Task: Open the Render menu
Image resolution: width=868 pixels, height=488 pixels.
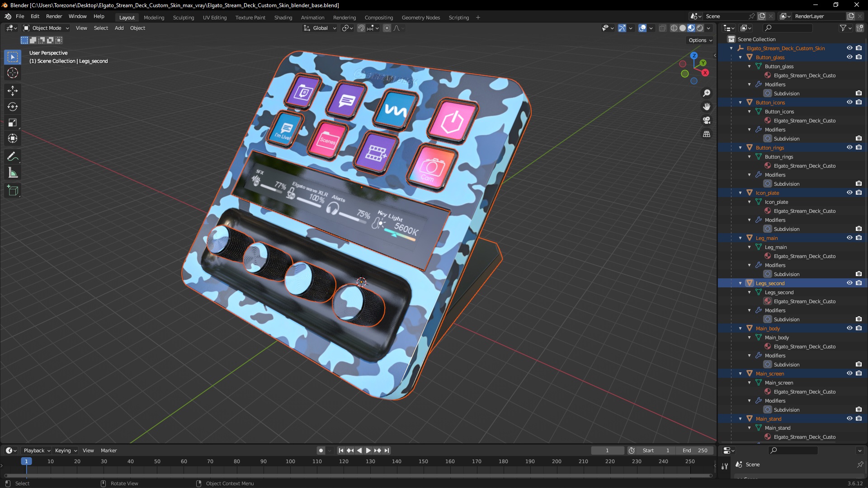Action: [54, 16]
